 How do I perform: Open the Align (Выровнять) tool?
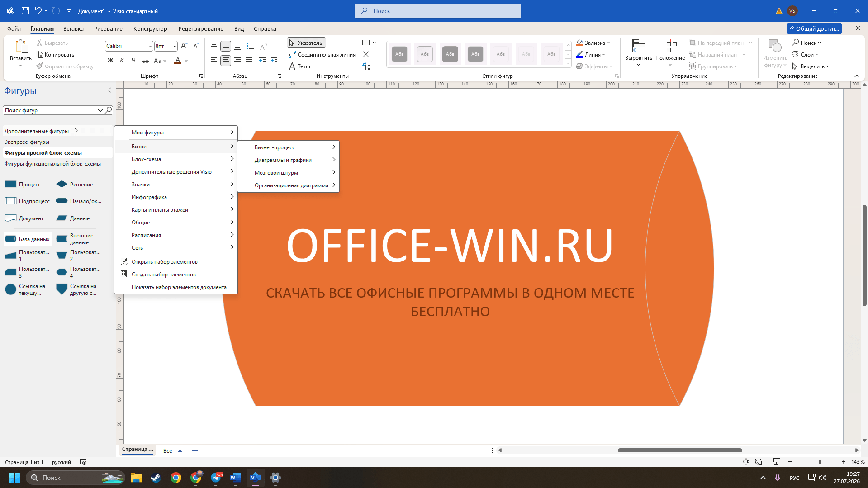point(638,53)
